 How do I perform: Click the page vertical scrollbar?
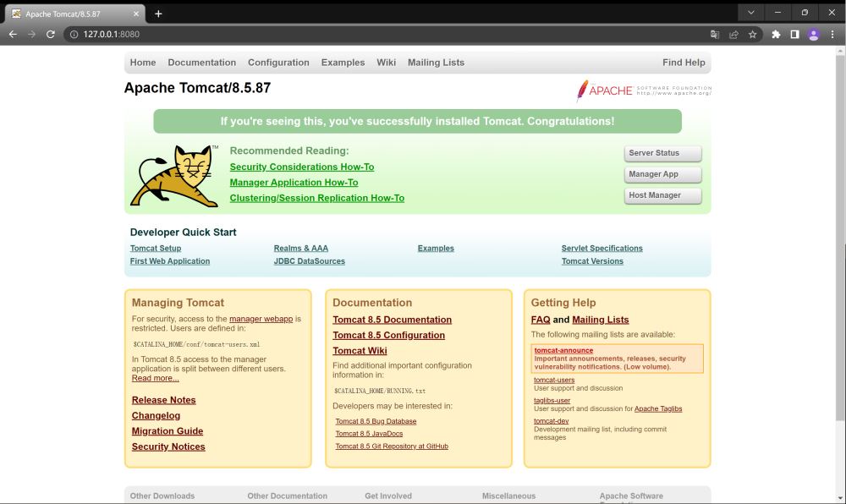tap(840, 237)
